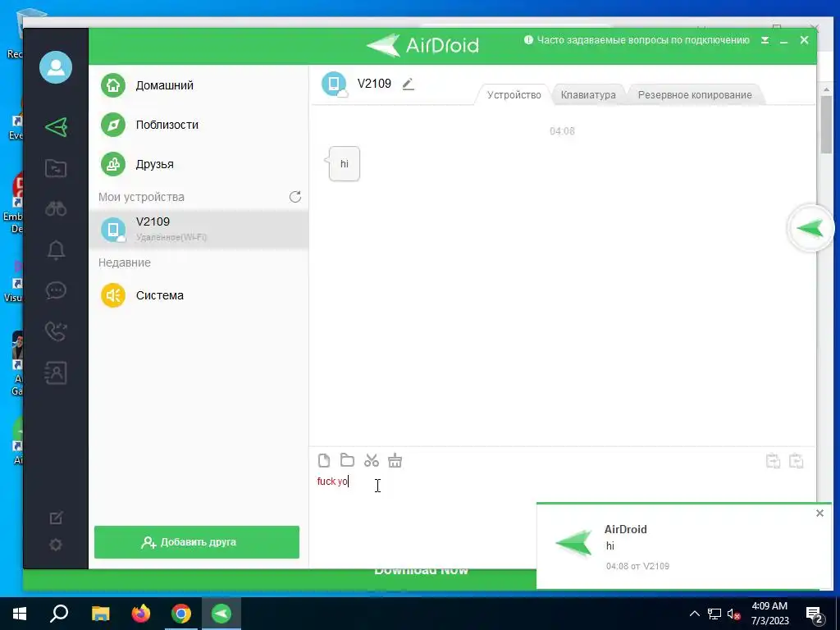This screenshot has width=840, height=630.
Task: Open Часто задаваемые вопросы по подключению link
Action: [x=637, y=40]
